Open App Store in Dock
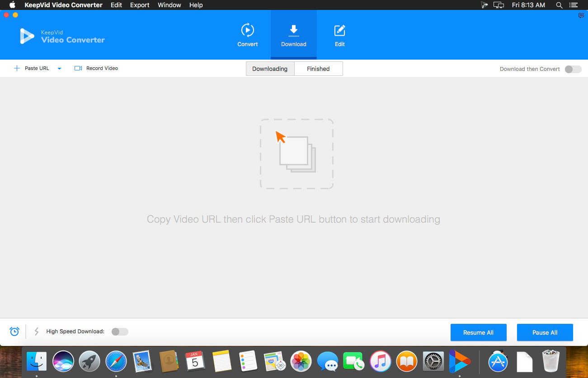Viewport: 588px width, 378px height. pos(498,361)
